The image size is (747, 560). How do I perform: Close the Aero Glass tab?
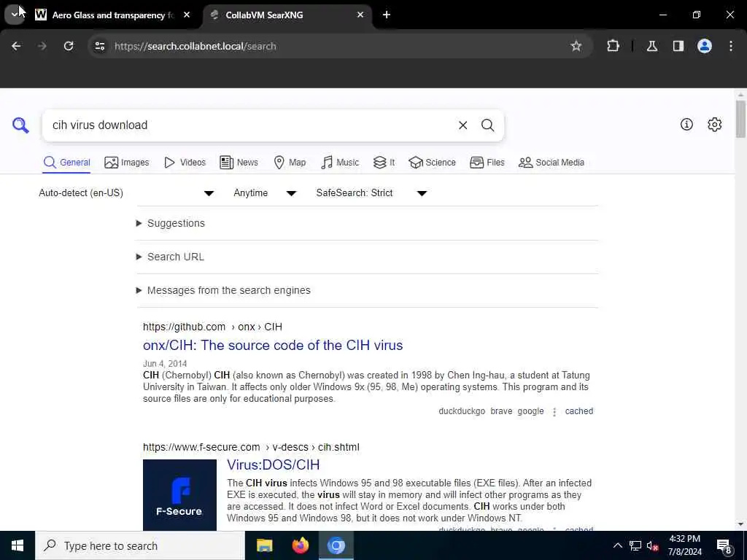187,15
